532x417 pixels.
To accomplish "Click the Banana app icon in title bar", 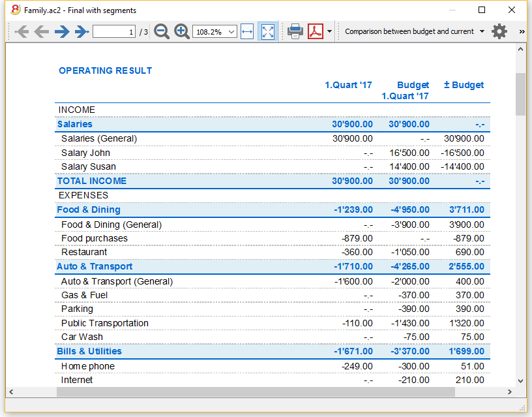I will tap(15, 10).
